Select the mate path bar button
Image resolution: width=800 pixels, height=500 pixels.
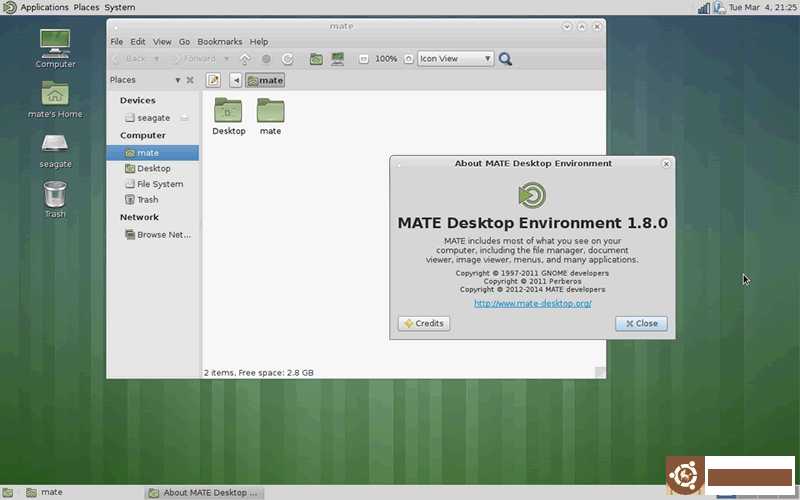(x=265, y=80)
